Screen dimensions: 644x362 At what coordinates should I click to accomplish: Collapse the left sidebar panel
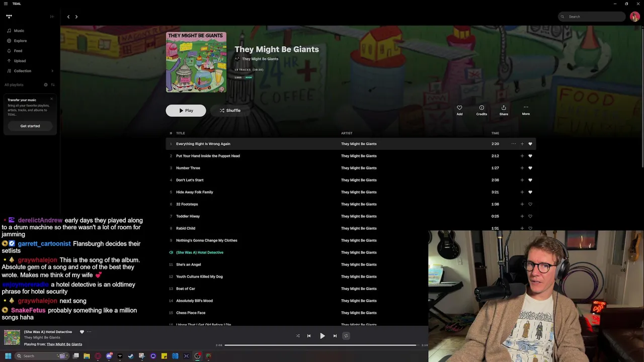52,17
